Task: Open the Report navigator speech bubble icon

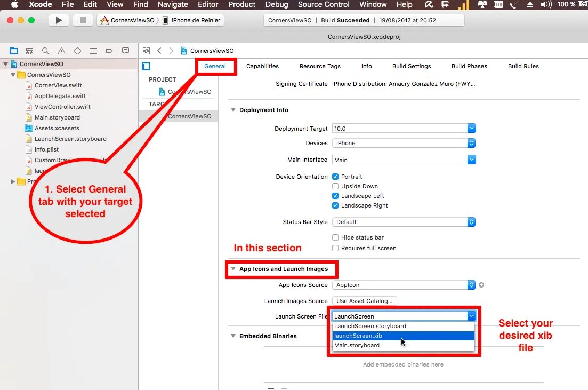Action: (x=126, y=51)
